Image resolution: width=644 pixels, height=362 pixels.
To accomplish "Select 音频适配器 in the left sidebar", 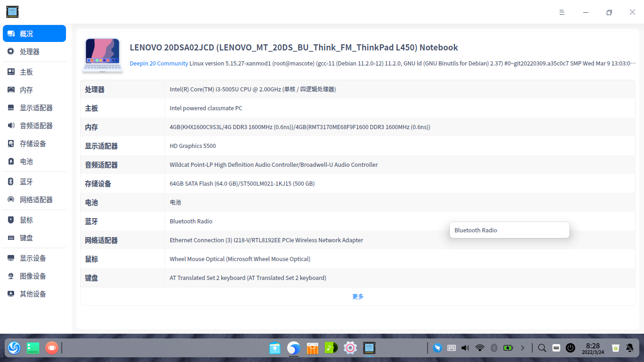I will [x=34, y=125].
